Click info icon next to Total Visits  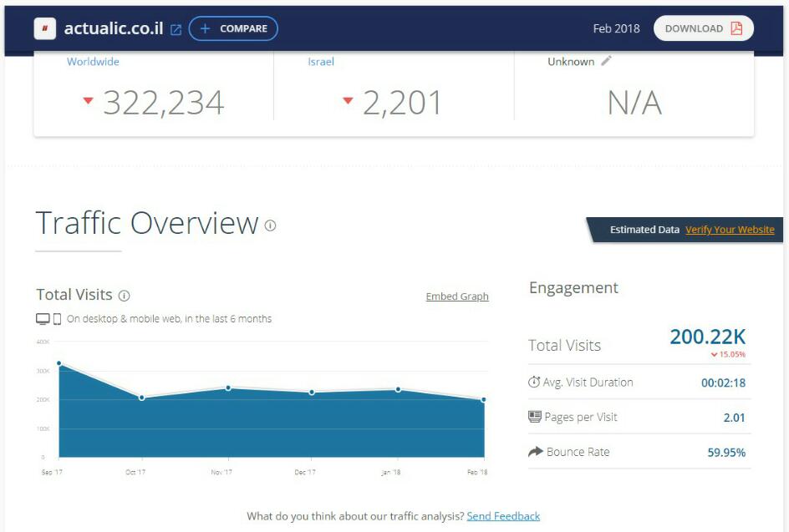124,295
